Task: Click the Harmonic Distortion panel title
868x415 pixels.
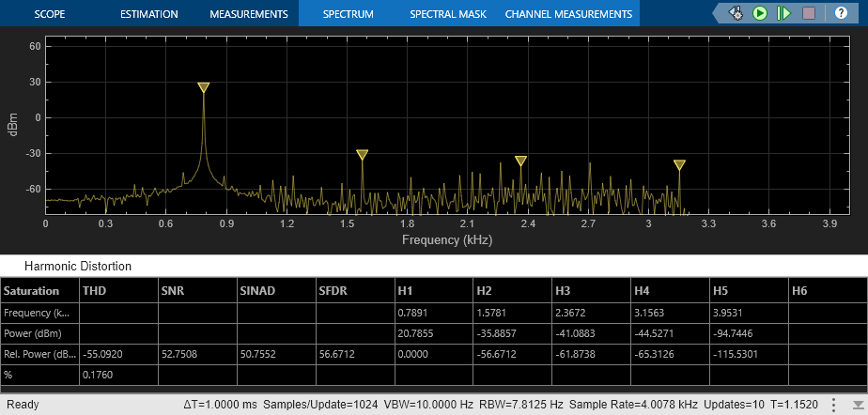Action: tap(78, 266)
